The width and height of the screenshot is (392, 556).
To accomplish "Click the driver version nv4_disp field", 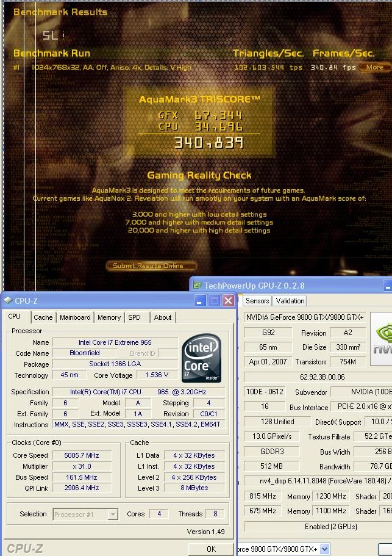I will [x=318, y=481].
